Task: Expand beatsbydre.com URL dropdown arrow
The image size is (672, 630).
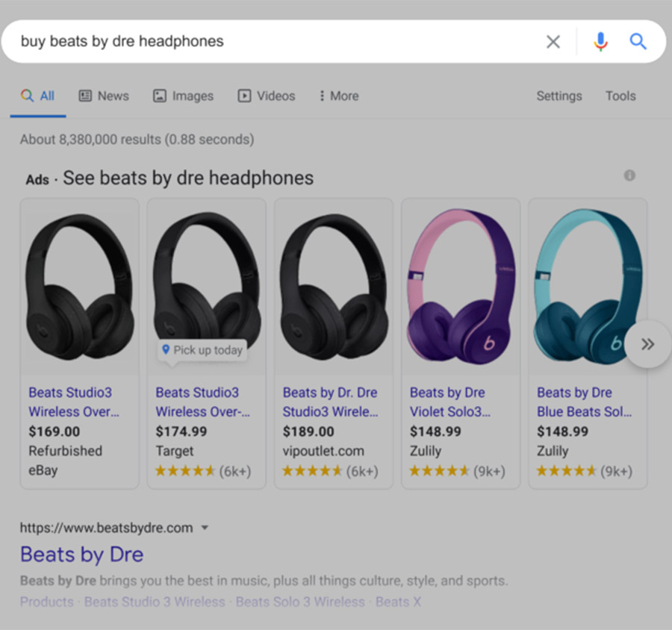Action: pyautogui.click(x=205, y=528)
